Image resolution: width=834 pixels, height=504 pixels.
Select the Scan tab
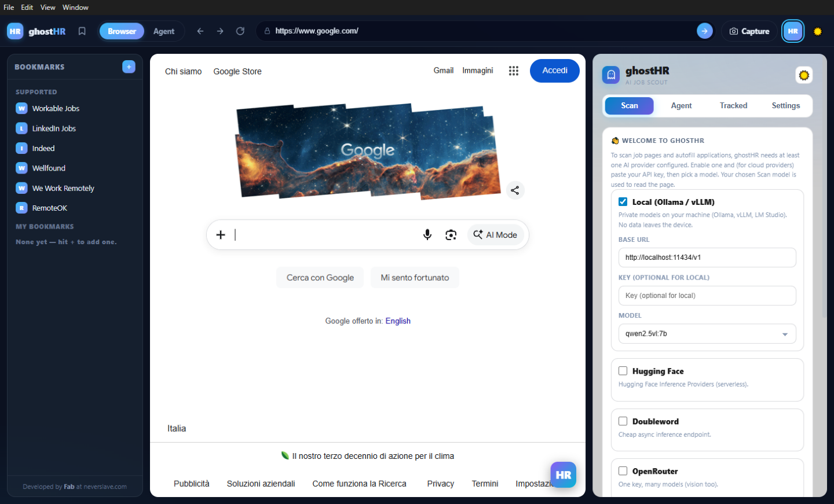pyautogui.click(x=630, y=106)
